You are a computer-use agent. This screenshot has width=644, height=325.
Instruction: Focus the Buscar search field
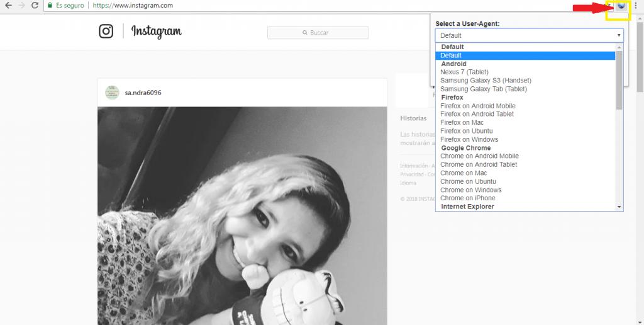(318, 33)
